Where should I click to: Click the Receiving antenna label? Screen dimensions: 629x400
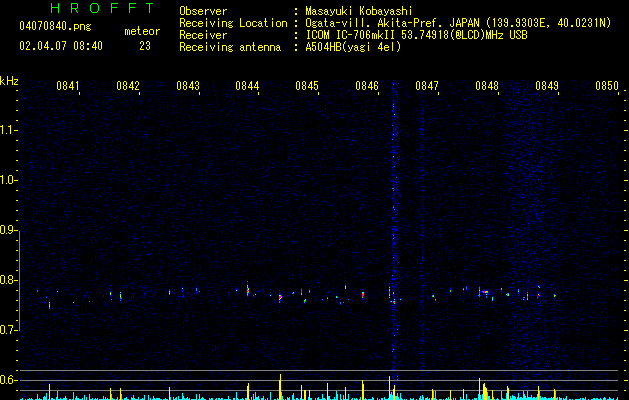tap(230, 47)
